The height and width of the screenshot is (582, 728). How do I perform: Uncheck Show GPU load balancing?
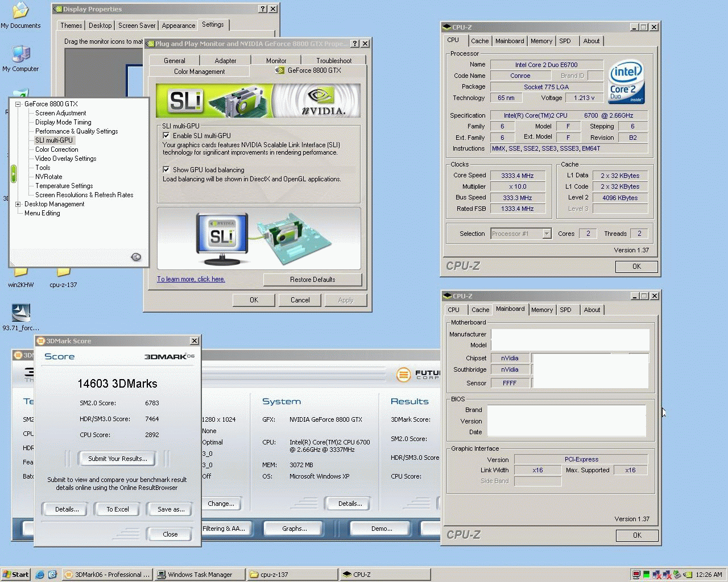[x=166, y=169]
